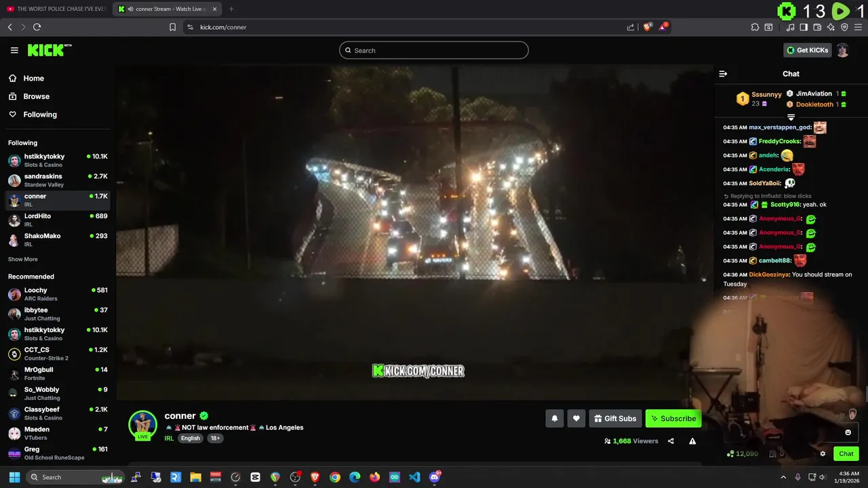Open recommended channel ibbytee

pyautogui.click(x=58, y=314)
